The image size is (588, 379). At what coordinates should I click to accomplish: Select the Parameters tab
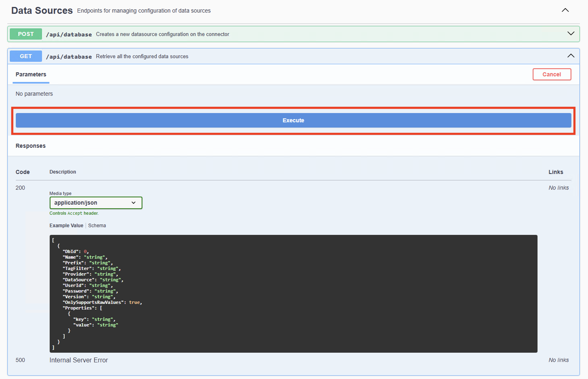(x=31, y=74)
